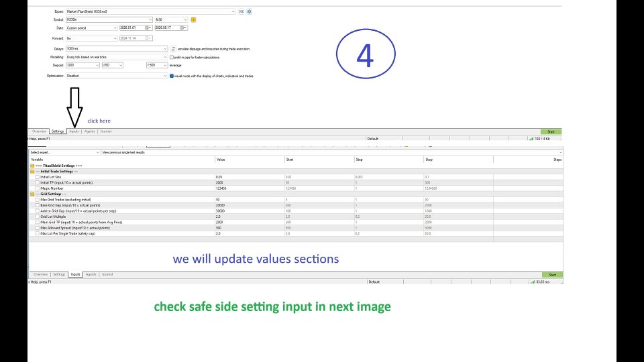Click the Initial Trade Settings folder icon

click(x=32, y=172)
